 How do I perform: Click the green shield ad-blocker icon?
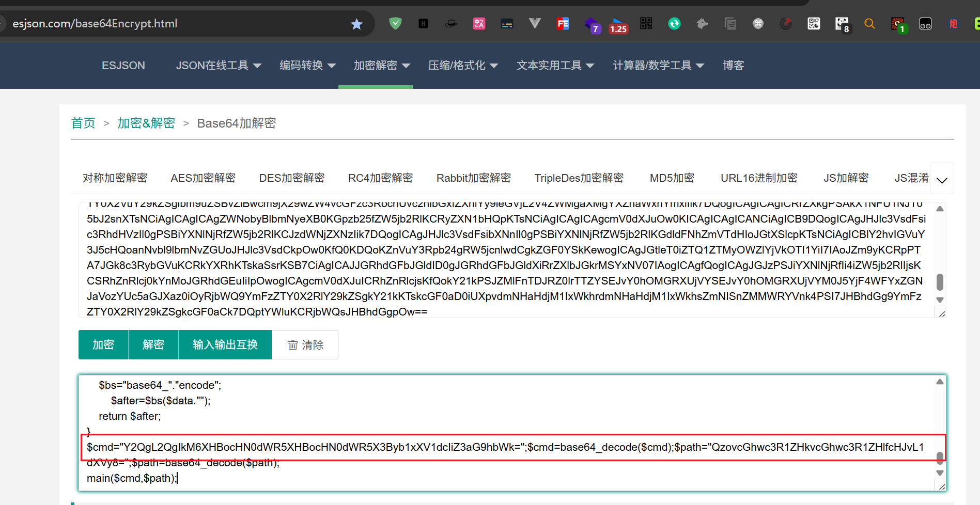[395, 23]
